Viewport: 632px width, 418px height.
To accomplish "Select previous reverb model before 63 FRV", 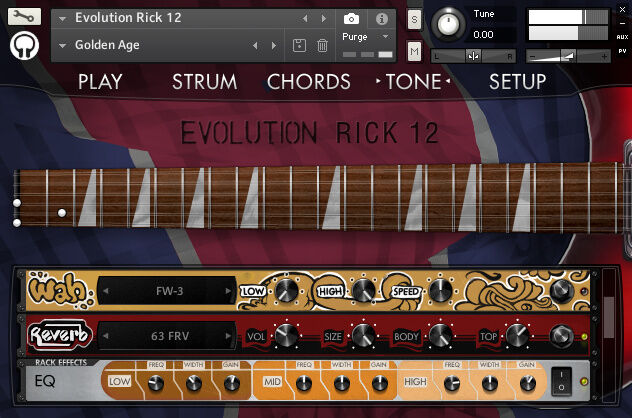I will pos(106,335).
